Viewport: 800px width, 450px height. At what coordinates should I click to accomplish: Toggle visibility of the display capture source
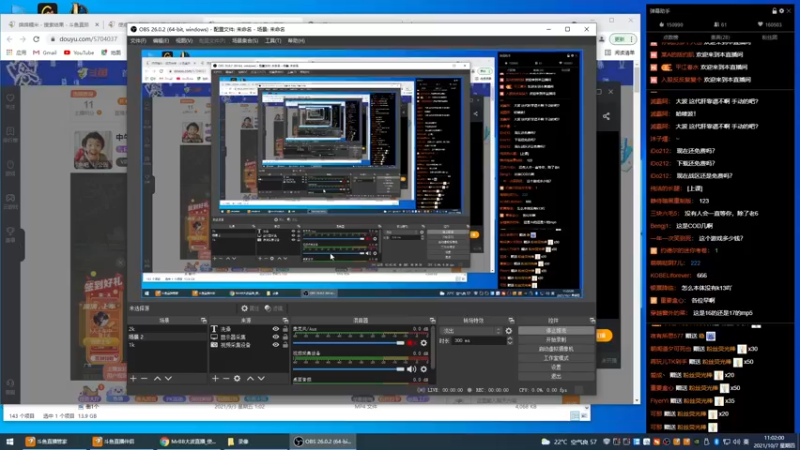tap(276, 337)
